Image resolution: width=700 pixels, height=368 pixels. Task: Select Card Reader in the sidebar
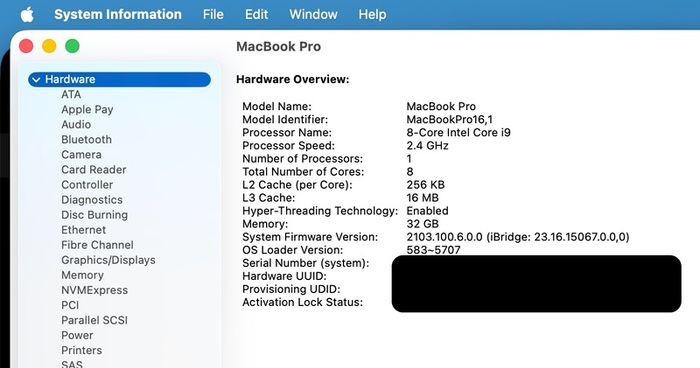pyautogui.click(x=94, y=170)
